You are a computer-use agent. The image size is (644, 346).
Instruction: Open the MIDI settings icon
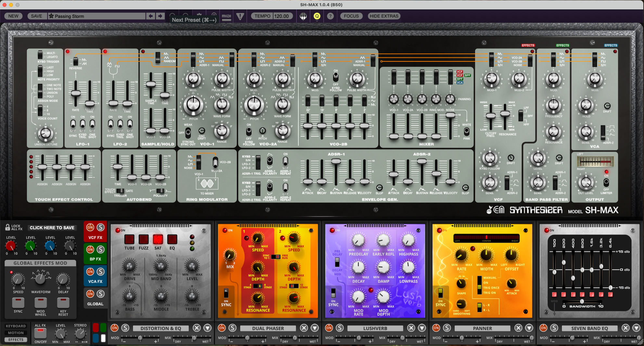226,16
